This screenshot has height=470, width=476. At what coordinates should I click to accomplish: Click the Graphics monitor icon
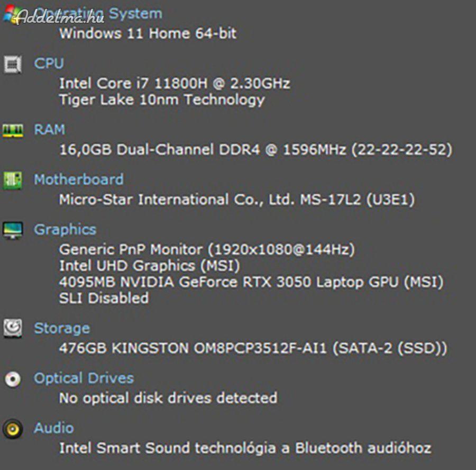tap(13, 230)
